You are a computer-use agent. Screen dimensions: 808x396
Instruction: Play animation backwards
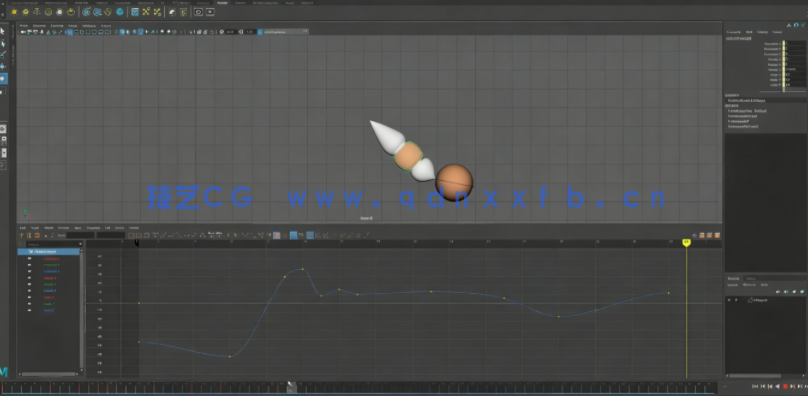pyautogui.click(x=778, y=386)
